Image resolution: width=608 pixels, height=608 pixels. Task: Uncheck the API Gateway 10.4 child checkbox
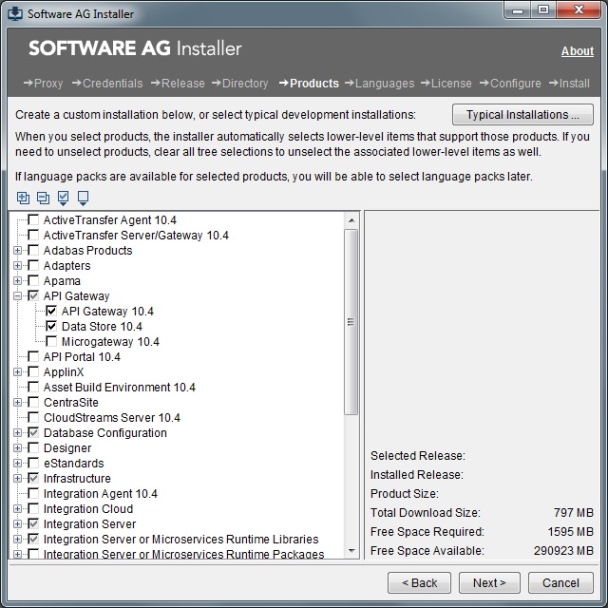51,311
